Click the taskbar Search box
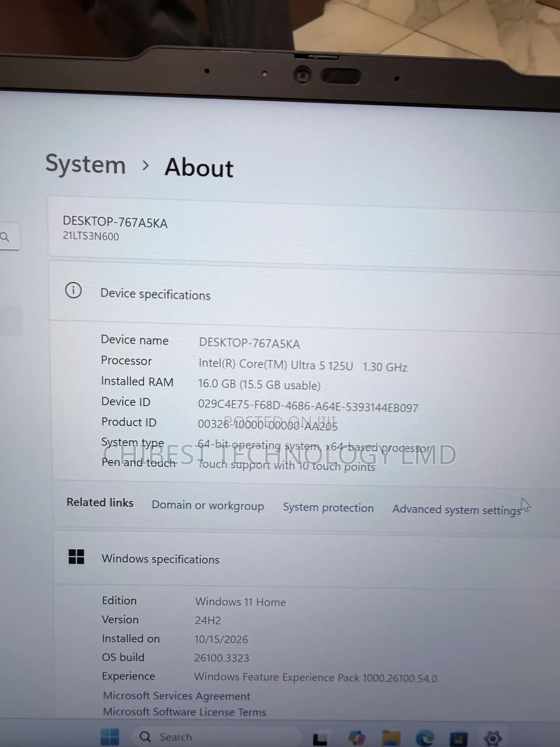This screenshot has width=560, height=747. 217,737
